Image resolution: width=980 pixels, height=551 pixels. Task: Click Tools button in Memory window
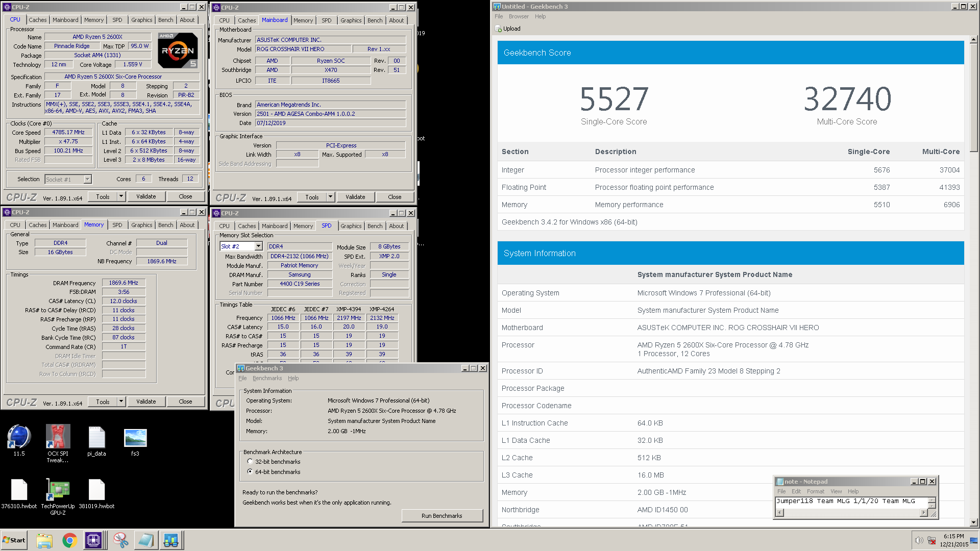[103, 402]
